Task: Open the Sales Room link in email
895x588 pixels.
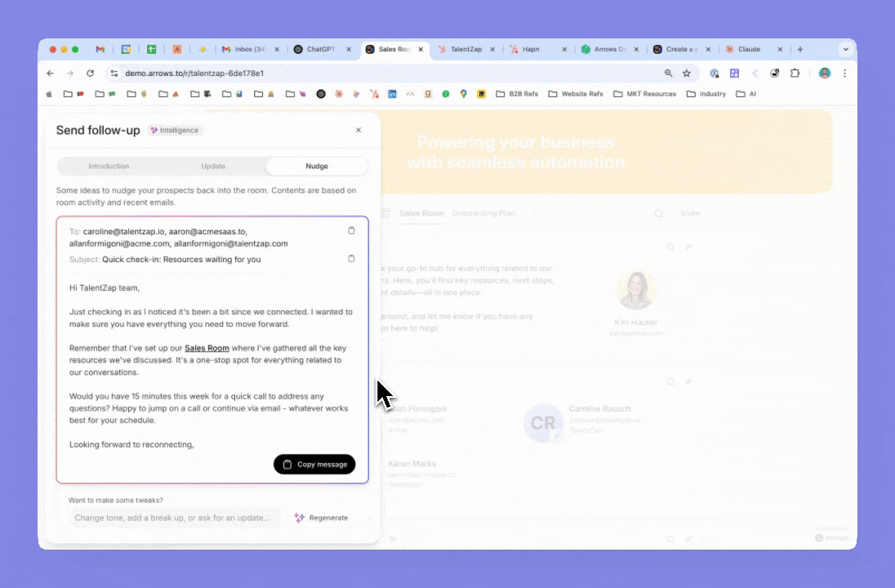Action: click(207, 348)
